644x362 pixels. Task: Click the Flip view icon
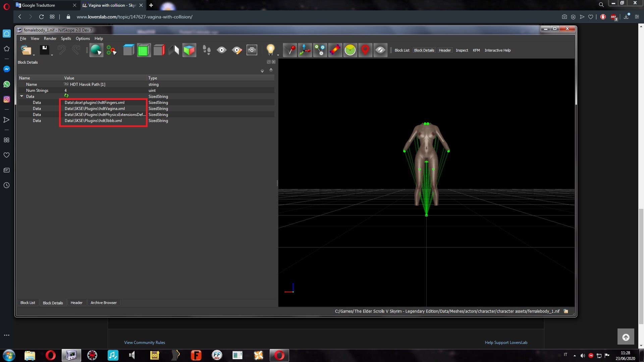coord(174,50)
